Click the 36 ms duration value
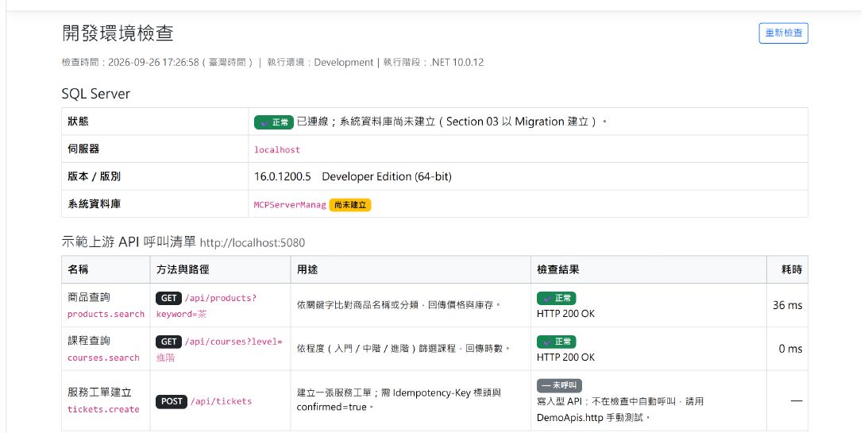868x433 pixels. [788, 305]
